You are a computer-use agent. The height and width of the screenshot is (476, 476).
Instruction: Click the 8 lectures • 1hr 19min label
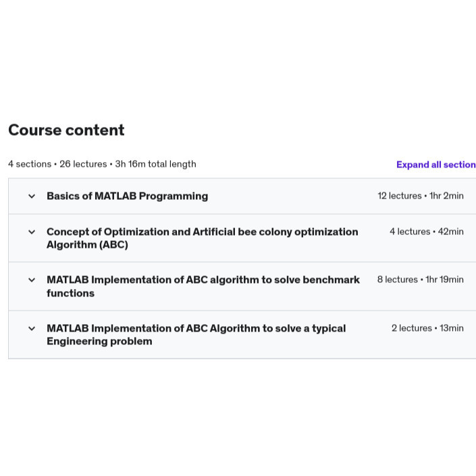click(420, 280)
